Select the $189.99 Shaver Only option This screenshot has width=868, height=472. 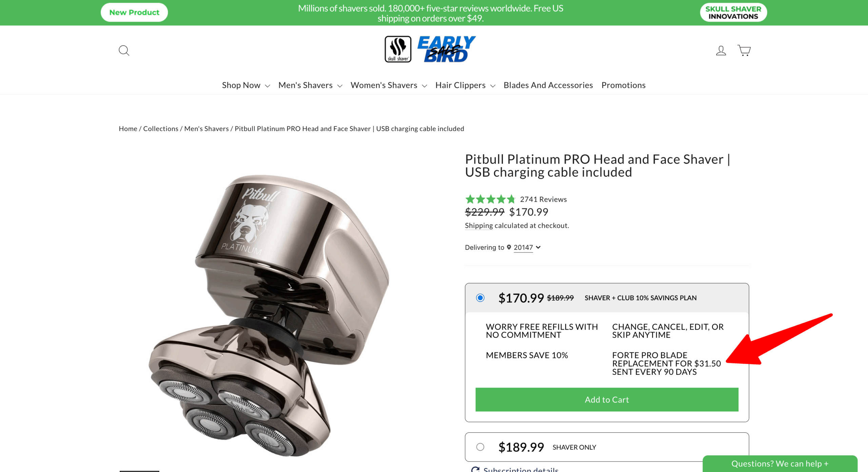tap(480, 447)
